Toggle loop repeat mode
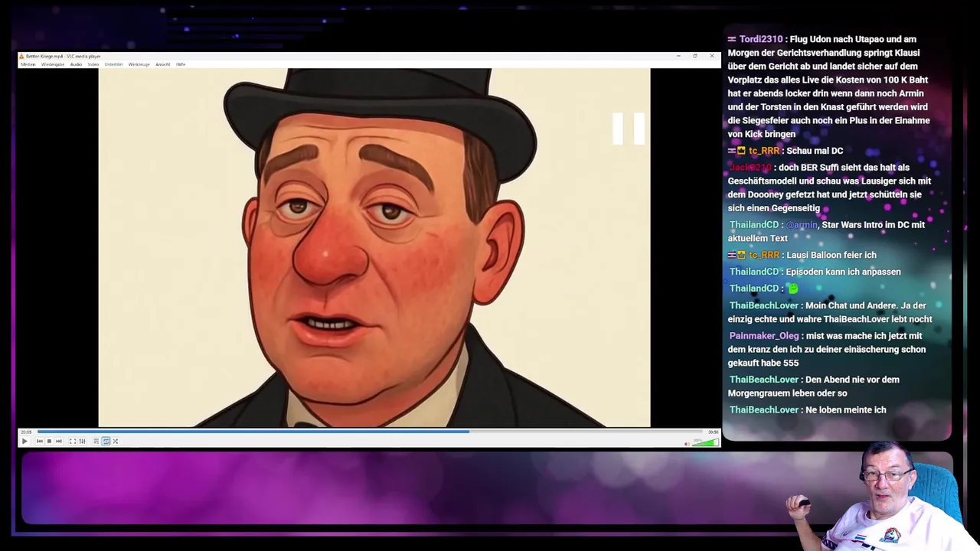The width and height of the screenshot is (980, 551). [106, 441]
